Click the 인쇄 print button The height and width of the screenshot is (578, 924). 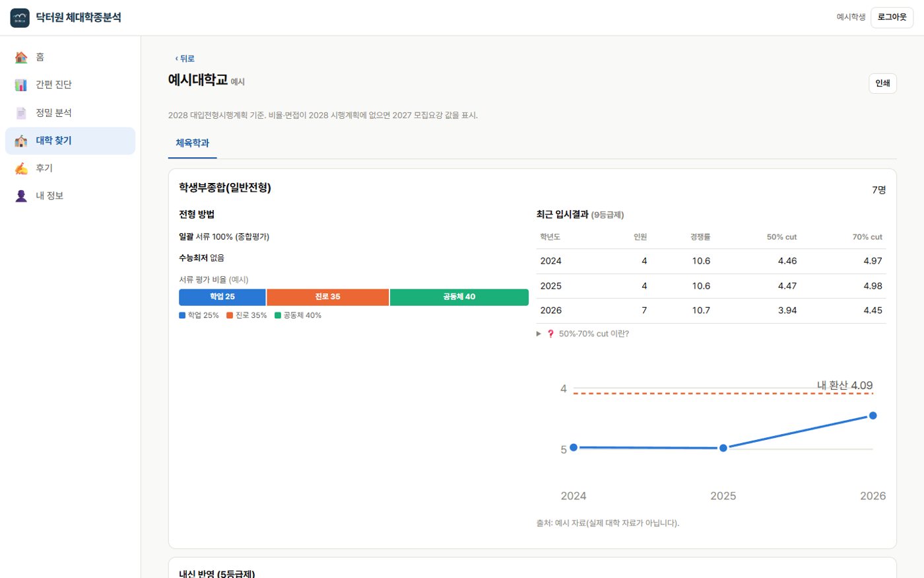click(882, 83)
